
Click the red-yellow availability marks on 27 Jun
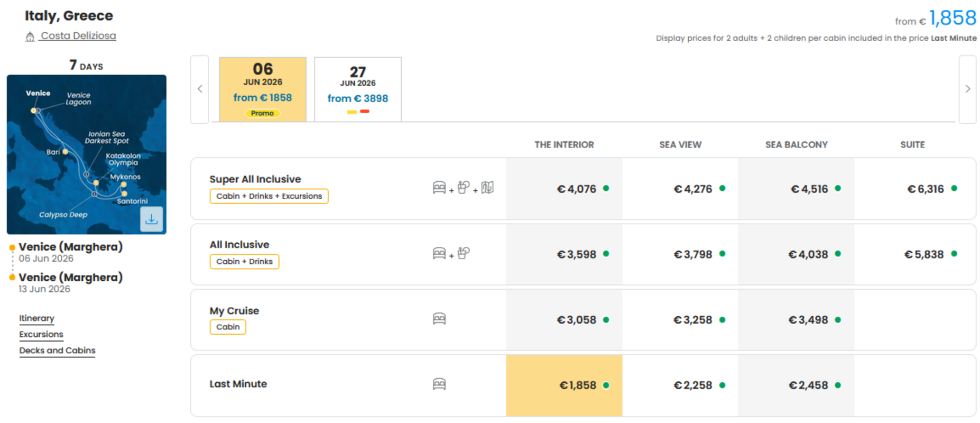point(358,112)
